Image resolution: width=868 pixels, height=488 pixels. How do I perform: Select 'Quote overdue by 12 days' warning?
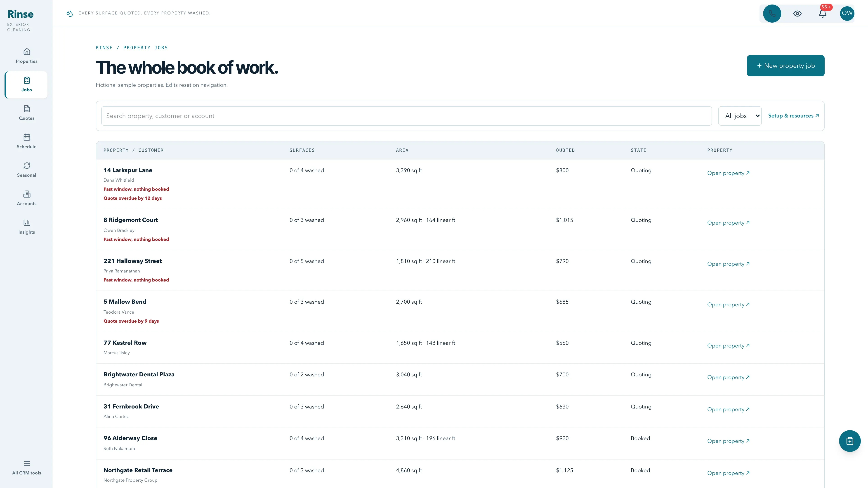pos(132,198)
